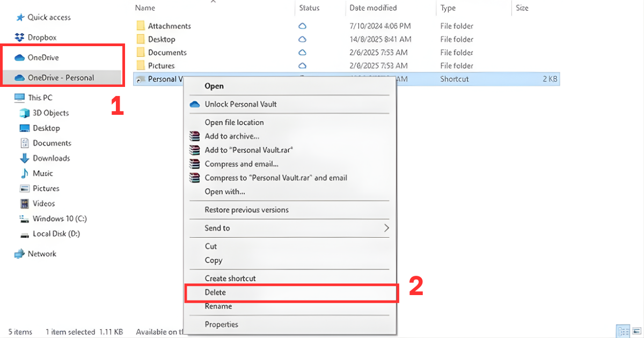Choose Rename in the context menu

[219, 306]
